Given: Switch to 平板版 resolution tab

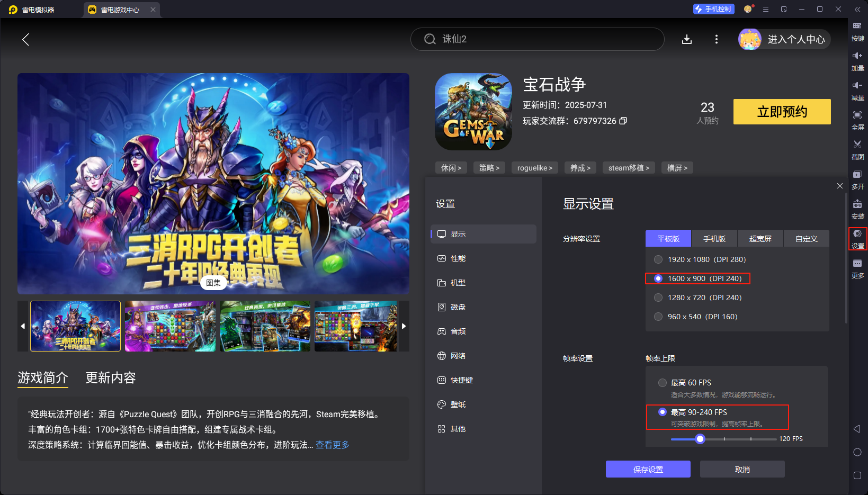Looking at the screenshot, I should 668,239.
